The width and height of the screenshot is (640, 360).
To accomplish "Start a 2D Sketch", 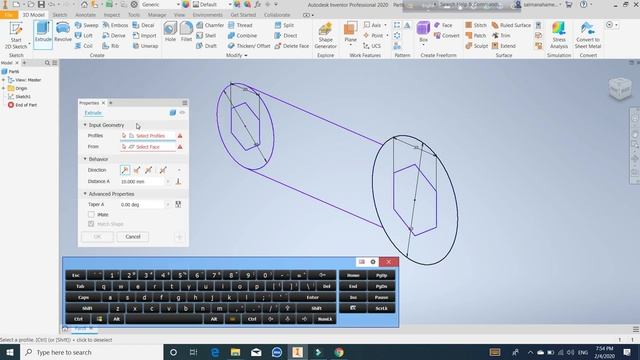I will (x=16, y=36).
